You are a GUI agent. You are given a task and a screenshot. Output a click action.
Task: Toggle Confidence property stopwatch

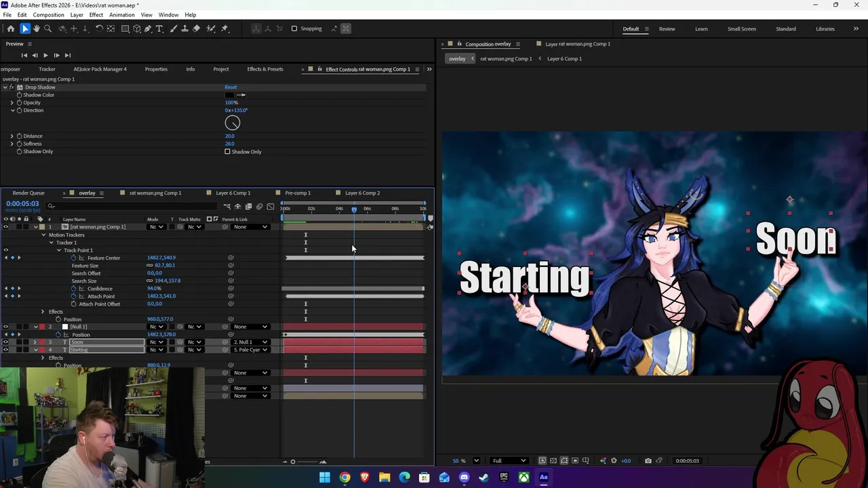pyautogui.click(x=74, y=289)
